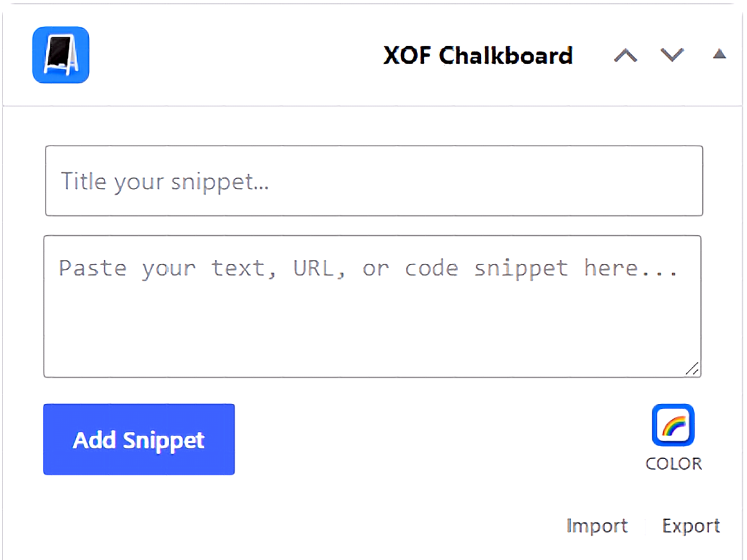Click the empty XOF Chalkboard header bar
The width and height of the screenshot is (747, 560).
237,55
